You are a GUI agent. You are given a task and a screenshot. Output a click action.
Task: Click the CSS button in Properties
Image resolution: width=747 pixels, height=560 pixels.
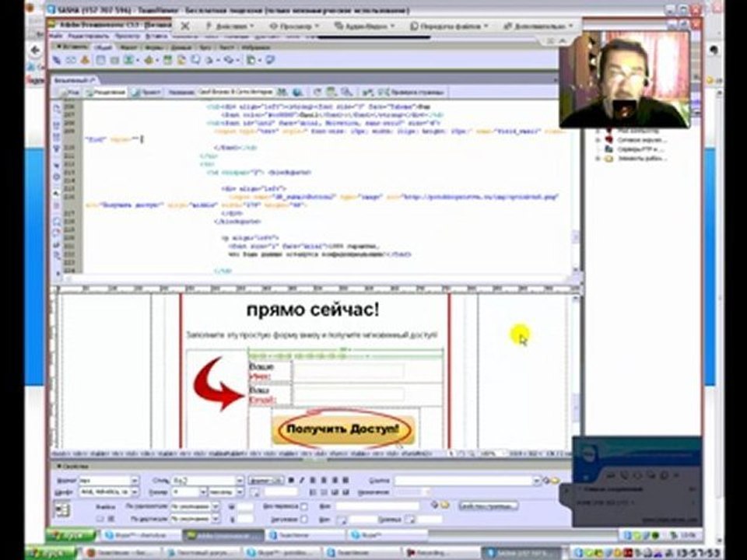[266, 481]
